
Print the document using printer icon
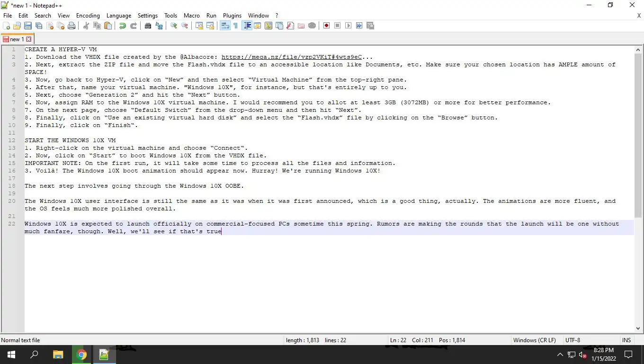pyautogui.click(x=72, y=26)
